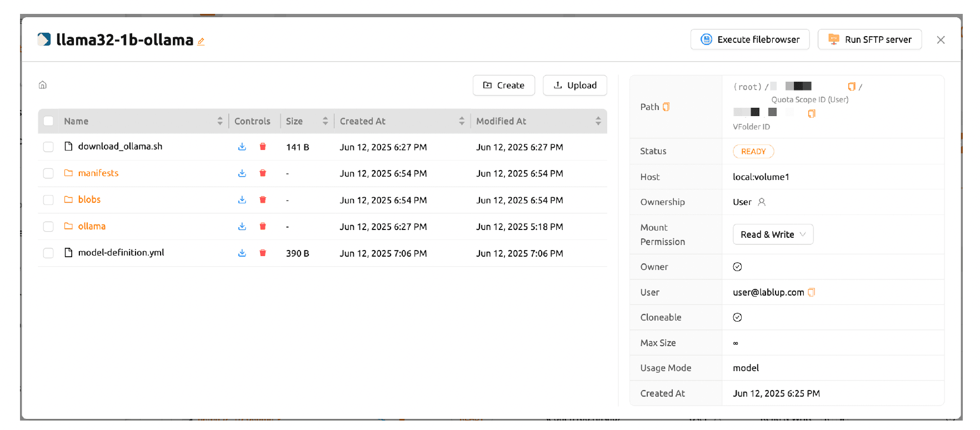Download model-definition.yml file

[x=242, y=253]
